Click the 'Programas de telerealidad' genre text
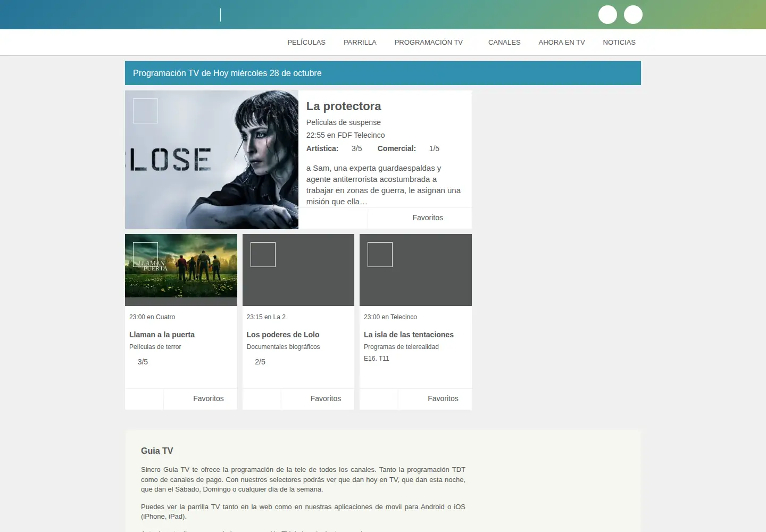 pyautogui.click(x=401, y=347)
